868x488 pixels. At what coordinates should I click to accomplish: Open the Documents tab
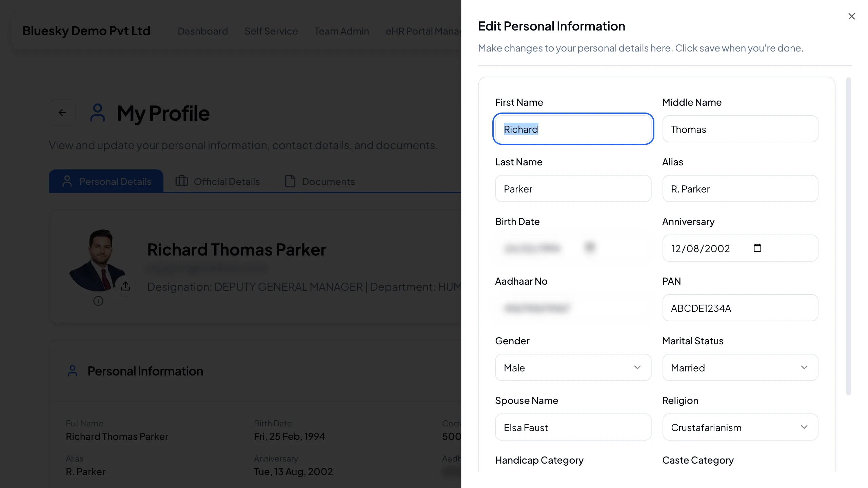(320, 181)
